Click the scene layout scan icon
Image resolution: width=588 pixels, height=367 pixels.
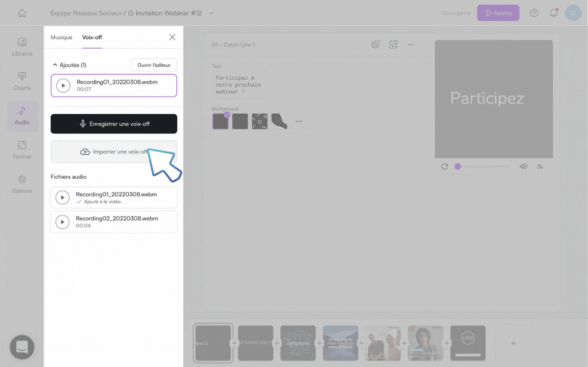tap(393, 44)
